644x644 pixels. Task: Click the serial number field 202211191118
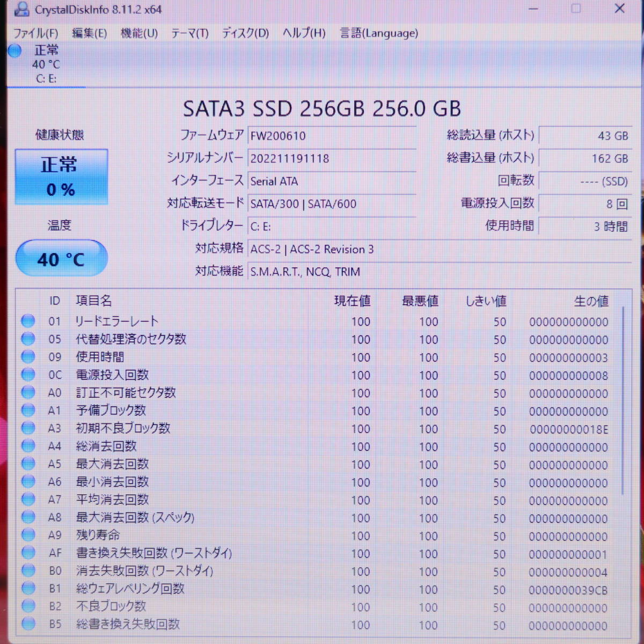332,158
